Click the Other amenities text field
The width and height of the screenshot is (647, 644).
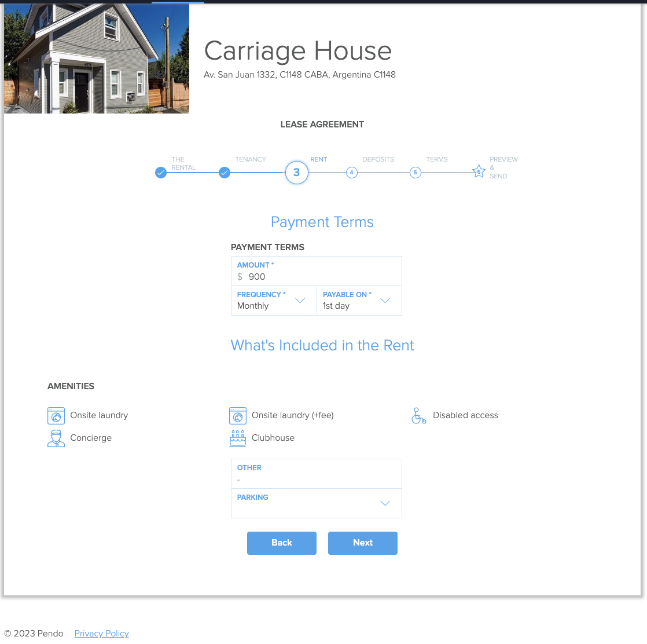317,474
